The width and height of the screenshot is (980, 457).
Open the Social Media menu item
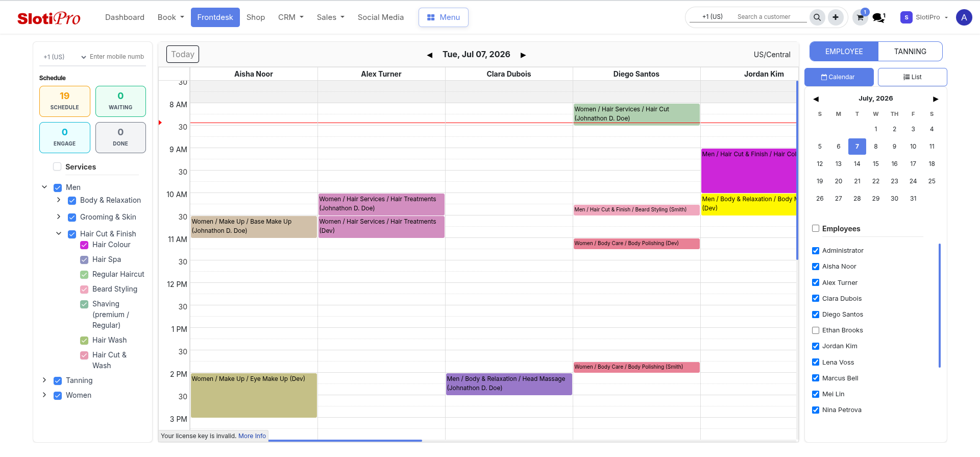[x=381, y=17]
